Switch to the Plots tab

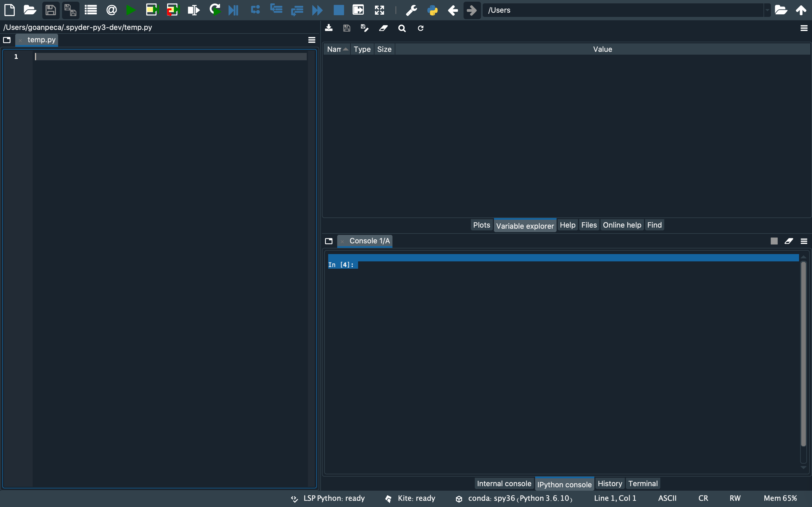(481, 225)
